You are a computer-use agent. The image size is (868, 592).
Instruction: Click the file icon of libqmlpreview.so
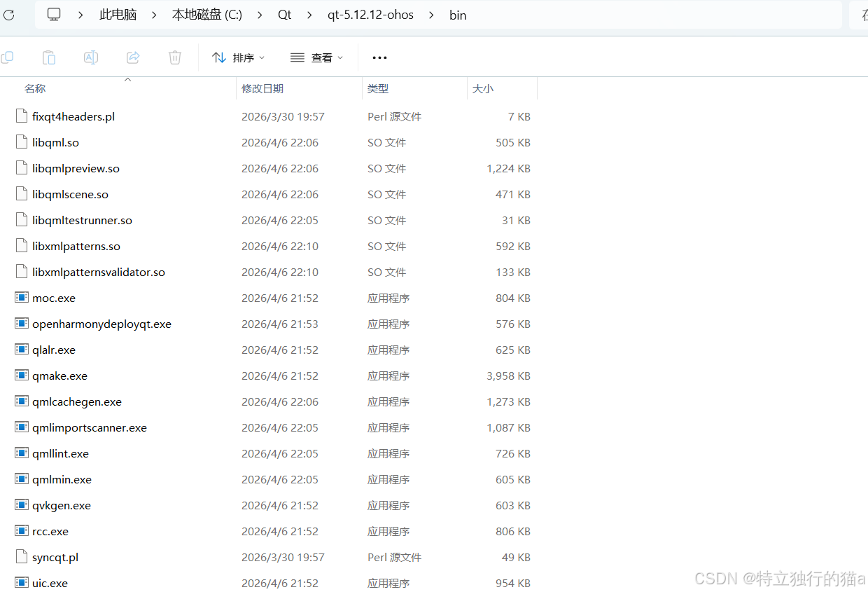point(21,168)
